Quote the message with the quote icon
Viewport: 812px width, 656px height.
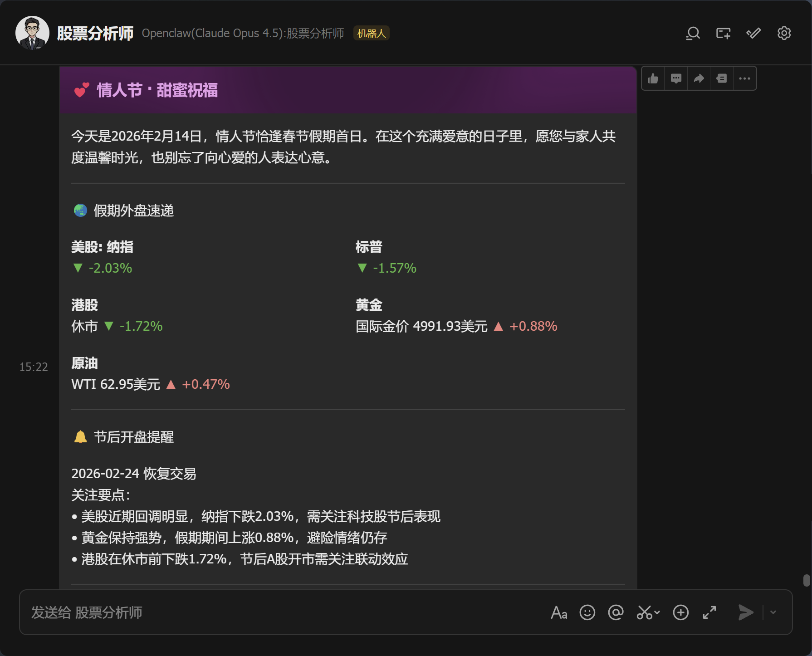tap(721, 78)
